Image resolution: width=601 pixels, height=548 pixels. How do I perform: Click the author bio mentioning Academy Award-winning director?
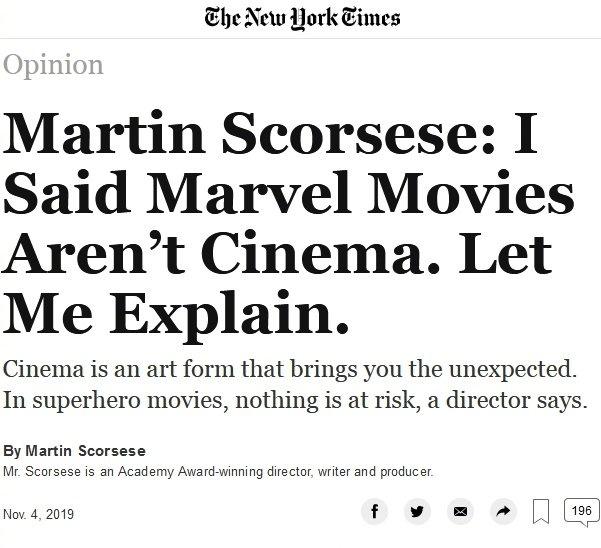point(218,471)
